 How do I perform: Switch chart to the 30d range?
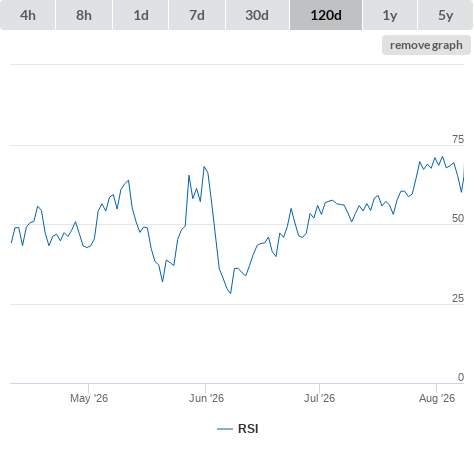coord(257,15)
